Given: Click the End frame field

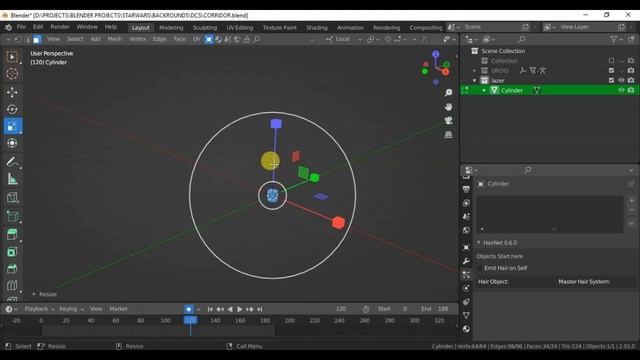Looking at the screenshot, I should [435, 309].
